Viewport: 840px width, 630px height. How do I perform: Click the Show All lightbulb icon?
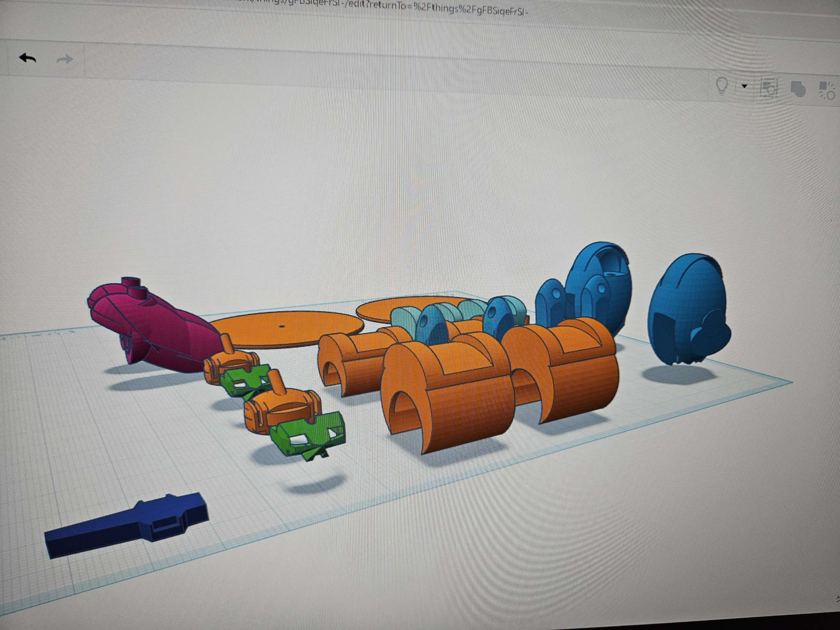click(721, 86)
